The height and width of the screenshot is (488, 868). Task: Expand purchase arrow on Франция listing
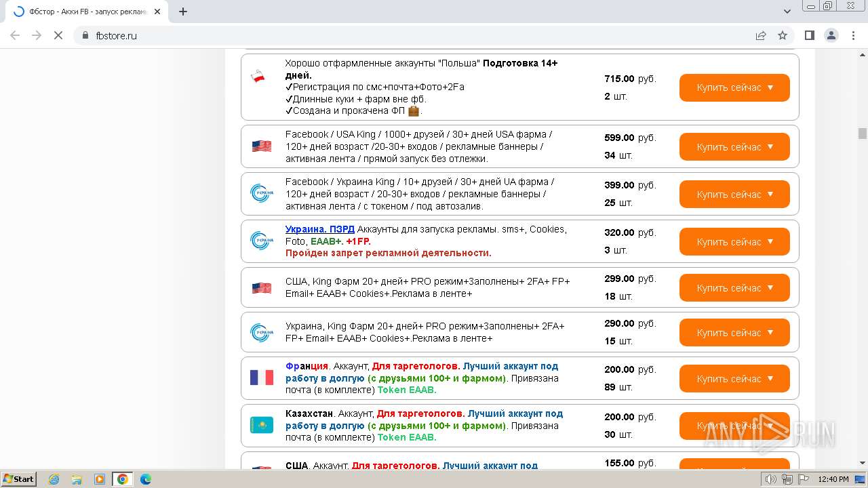770,379
